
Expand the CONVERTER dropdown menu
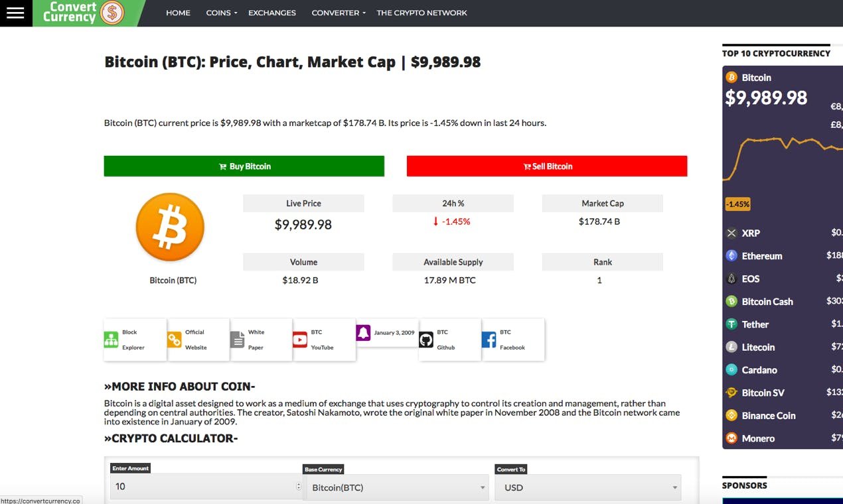tap(339, 13)
